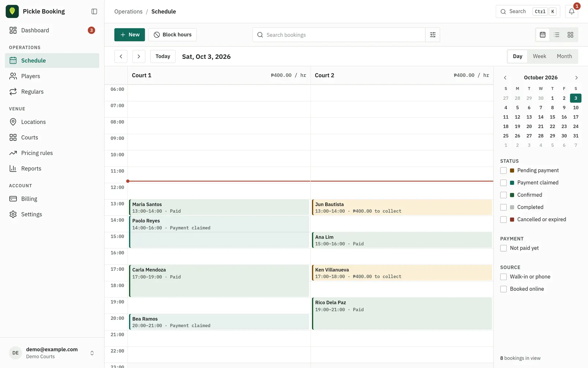Open Maria Santos 13:00 booking
This screenshot has height=368, width=588.
tap(219, 208)
